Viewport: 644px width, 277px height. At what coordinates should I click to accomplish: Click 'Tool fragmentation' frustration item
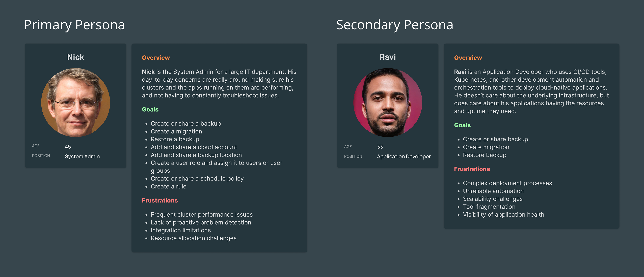pyautogui.click(x=489, y=207)
